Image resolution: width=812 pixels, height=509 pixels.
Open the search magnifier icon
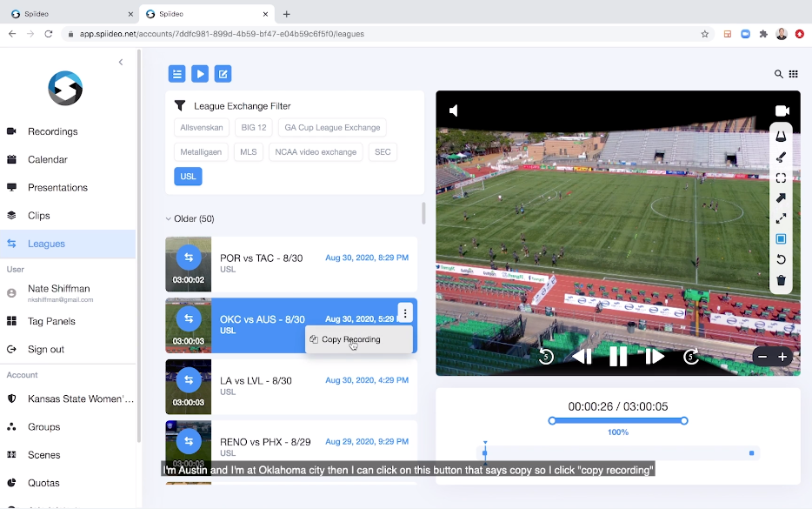click(779, 74)
